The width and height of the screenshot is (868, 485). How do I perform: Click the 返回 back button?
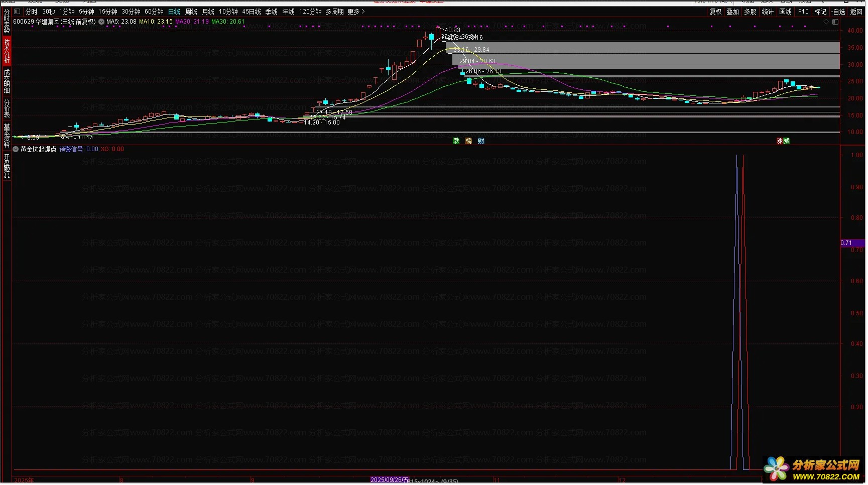(x=856, y=12)
